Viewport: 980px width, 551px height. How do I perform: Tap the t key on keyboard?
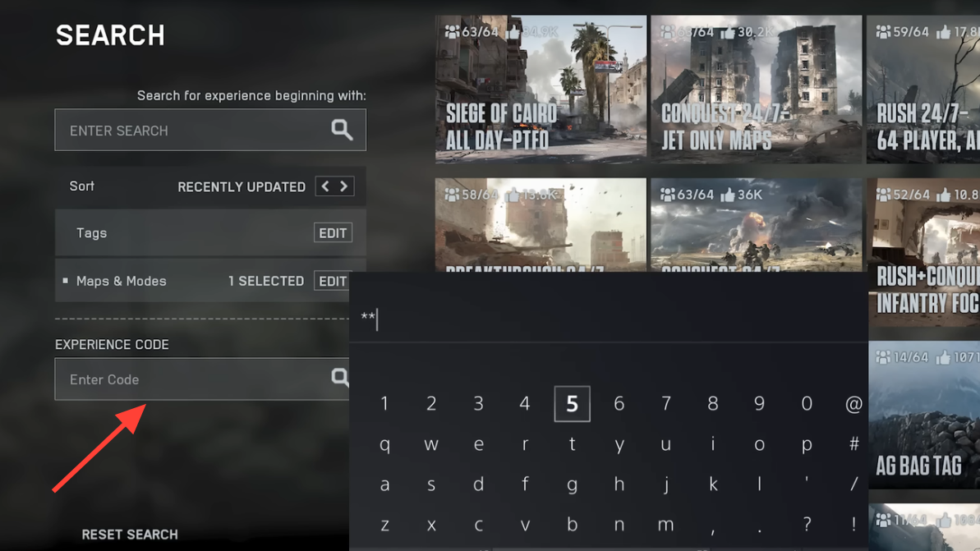[x=572, y=444]
